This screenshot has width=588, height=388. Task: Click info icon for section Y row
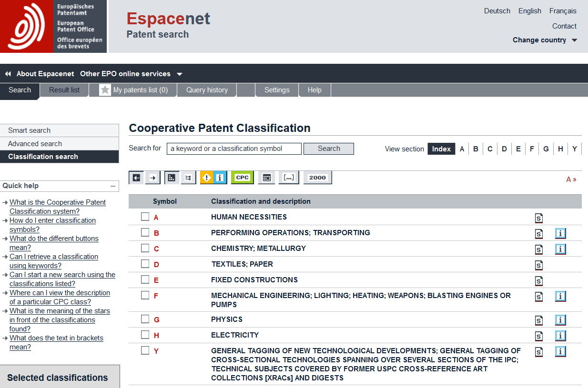pyautogui.click(x=560, y=352)
